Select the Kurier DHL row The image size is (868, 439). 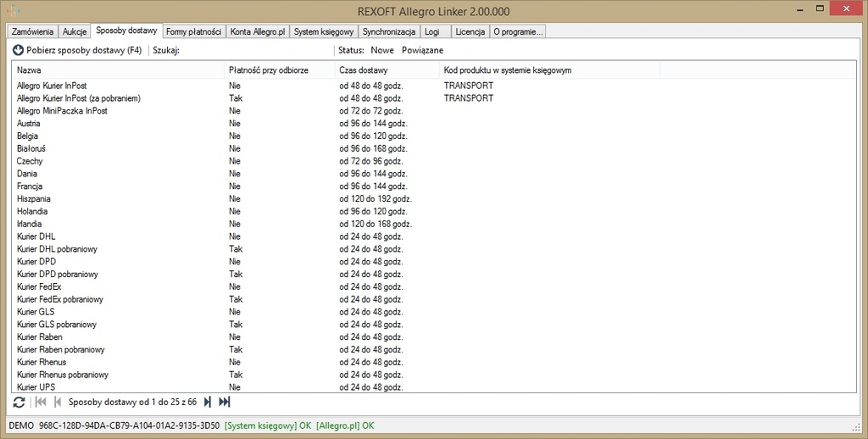click(x=434, y=236)
